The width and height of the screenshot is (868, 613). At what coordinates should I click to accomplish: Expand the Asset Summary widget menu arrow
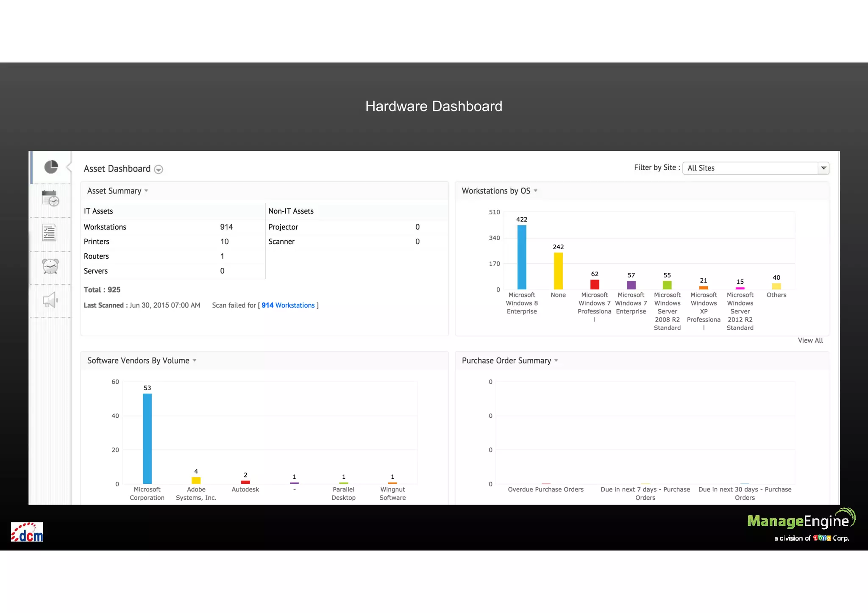146,191
